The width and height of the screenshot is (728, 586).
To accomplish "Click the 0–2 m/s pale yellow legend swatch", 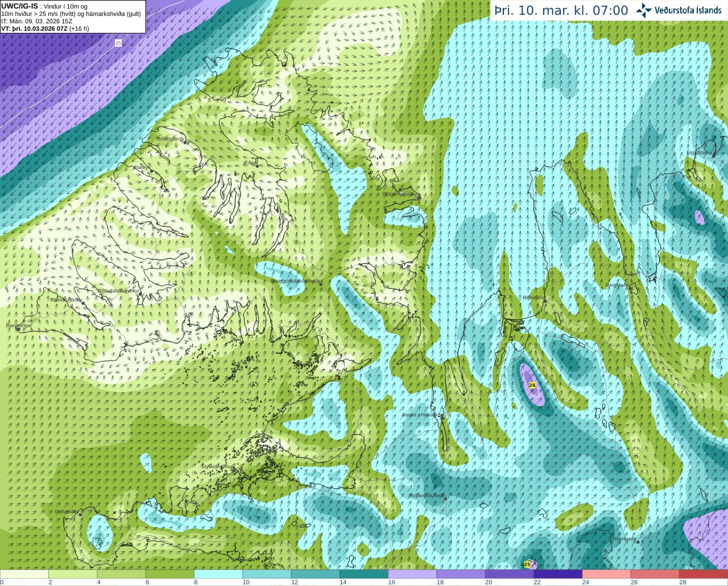I will click(24, 574).
